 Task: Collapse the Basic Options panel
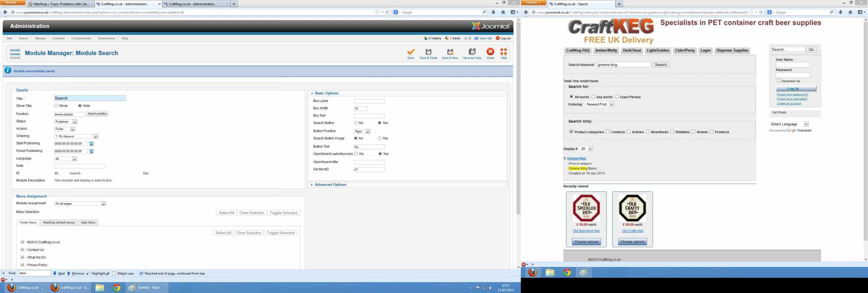point(326,93)
